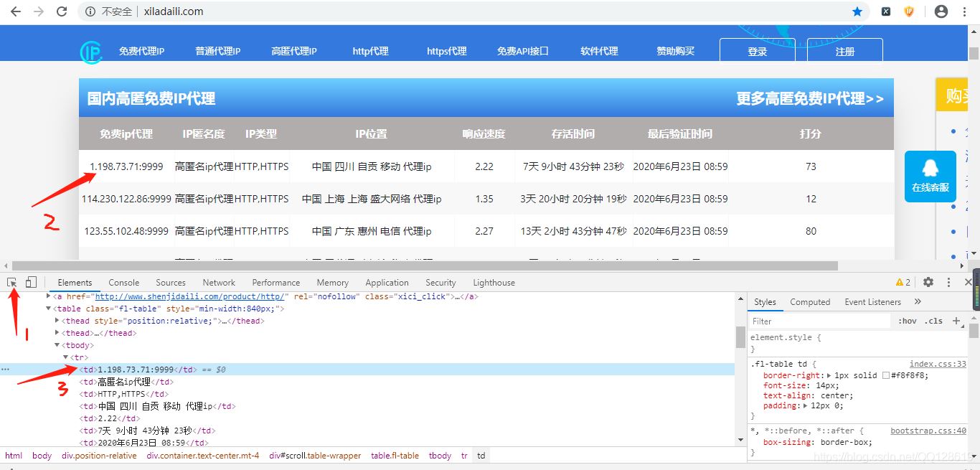Screen dimensions: 980x470
Task: Select the inspect element tool in DevTools
Action: [x=11, y=282]
